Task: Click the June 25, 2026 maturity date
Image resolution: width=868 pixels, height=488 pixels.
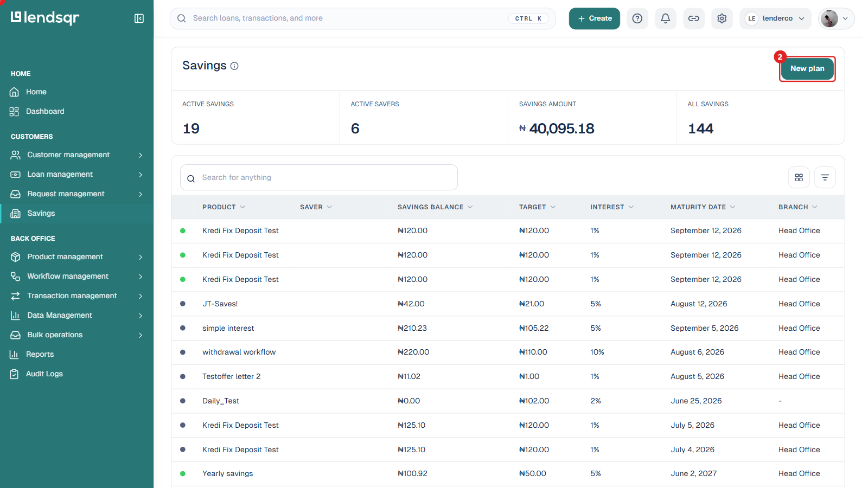Action: coord(696,401)
